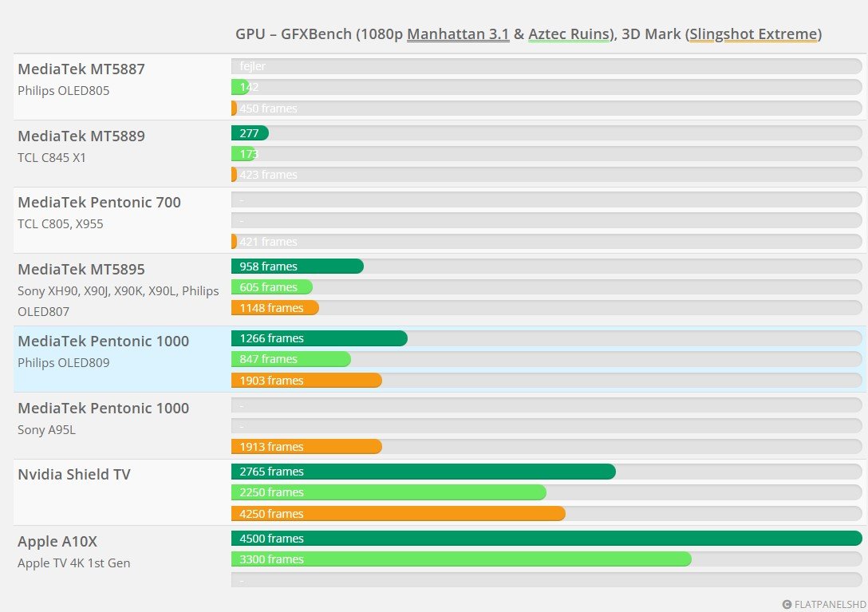Screen dimensions: 868x612
Task: Click the bar labeled fejler
Action: (319, 66)
